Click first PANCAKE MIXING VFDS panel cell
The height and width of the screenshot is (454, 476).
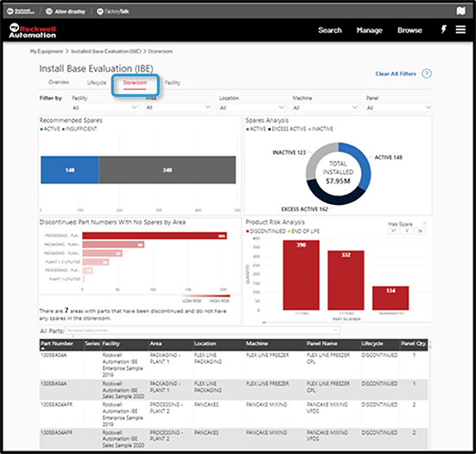[x=327, y=407]
